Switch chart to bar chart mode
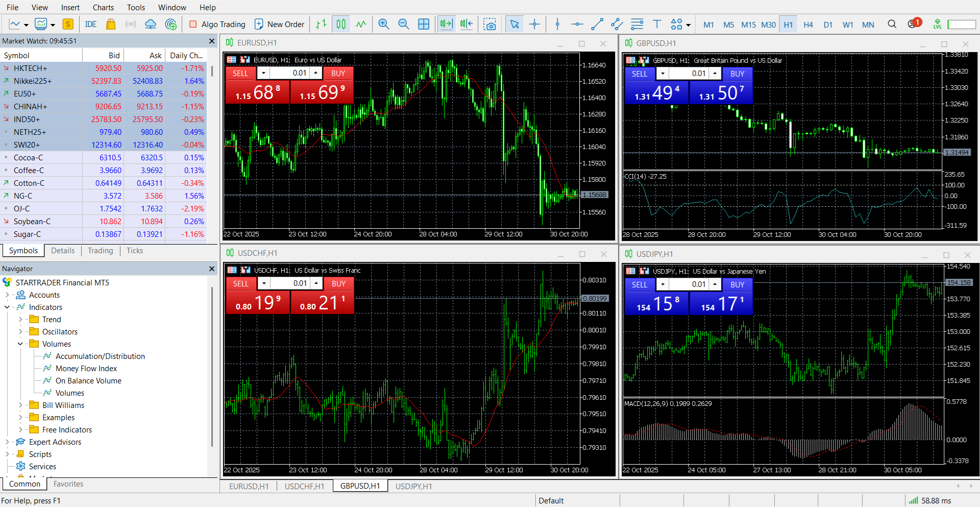Image resolution: width=980 pixels, height=507 pixels. point(321,24)
